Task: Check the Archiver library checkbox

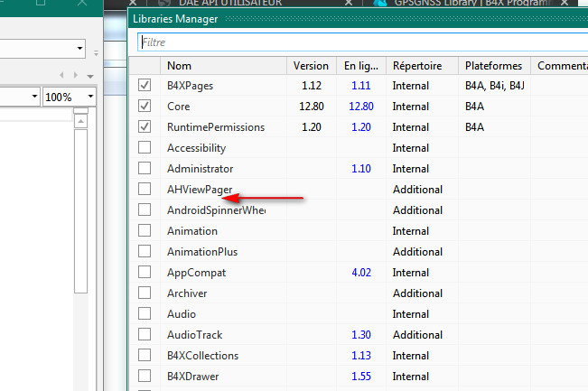Action: 145,293
